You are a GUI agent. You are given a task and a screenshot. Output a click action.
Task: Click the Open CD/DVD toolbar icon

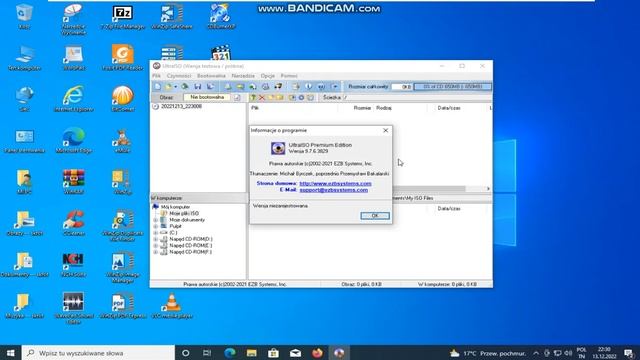[x=184, y=87]
